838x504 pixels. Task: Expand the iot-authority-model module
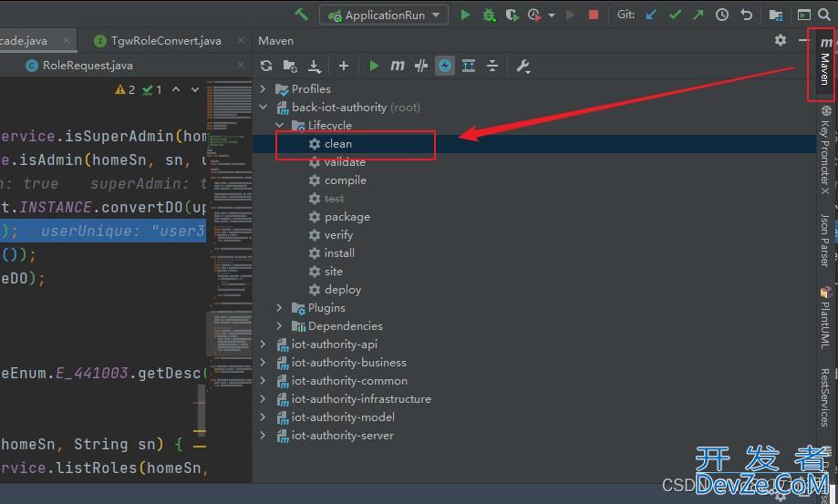(x=263, y=417)
